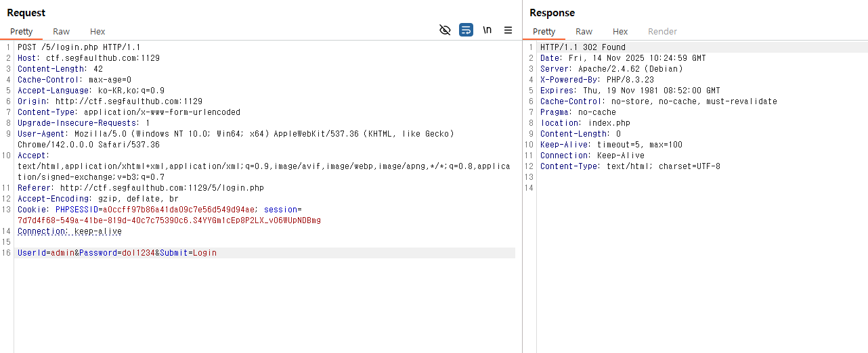
Task: Click the HTTP/1.1 302 Found status line
Action: 582,47
